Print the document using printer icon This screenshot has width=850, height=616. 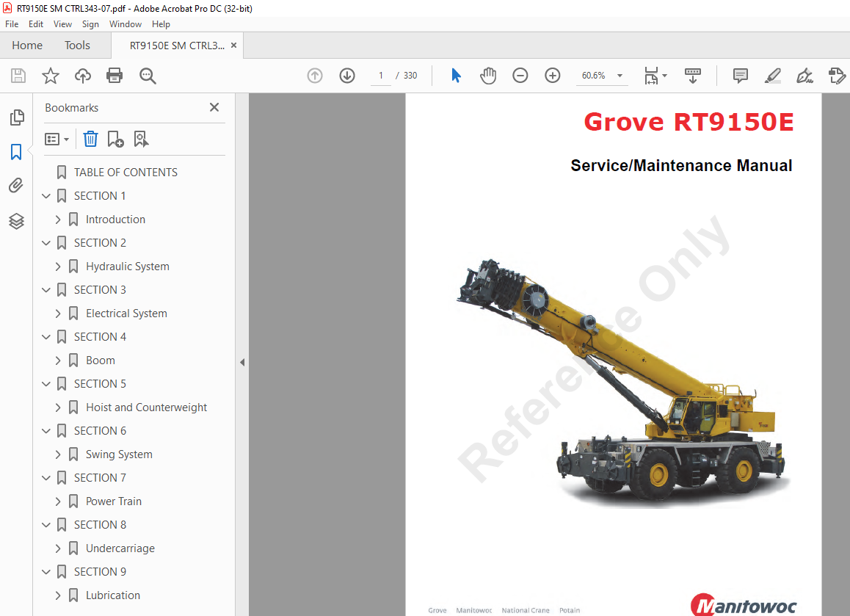pyautogui.click(x=115, y=76)
